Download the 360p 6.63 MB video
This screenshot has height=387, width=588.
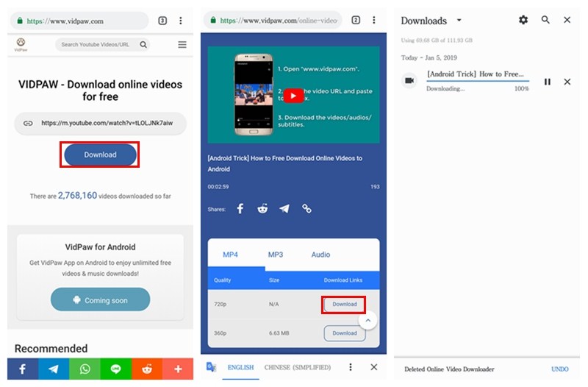pos(345,333)
